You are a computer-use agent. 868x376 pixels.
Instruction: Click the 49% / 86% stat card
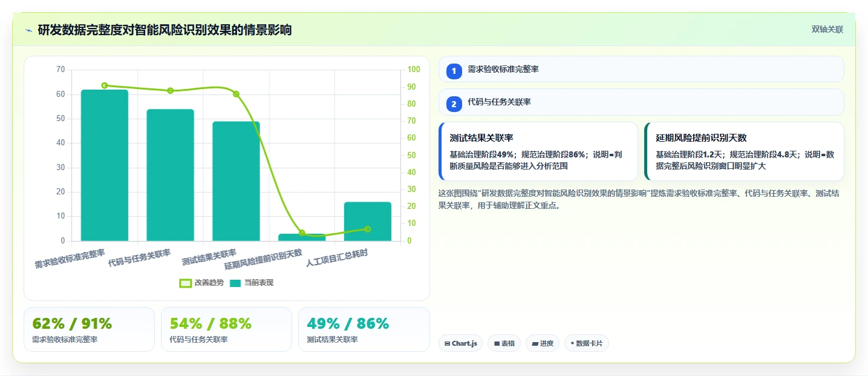pos(364,329)
